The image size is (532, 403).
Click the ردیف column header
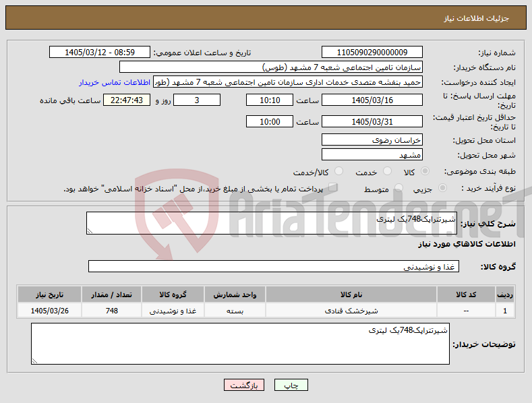505,294
